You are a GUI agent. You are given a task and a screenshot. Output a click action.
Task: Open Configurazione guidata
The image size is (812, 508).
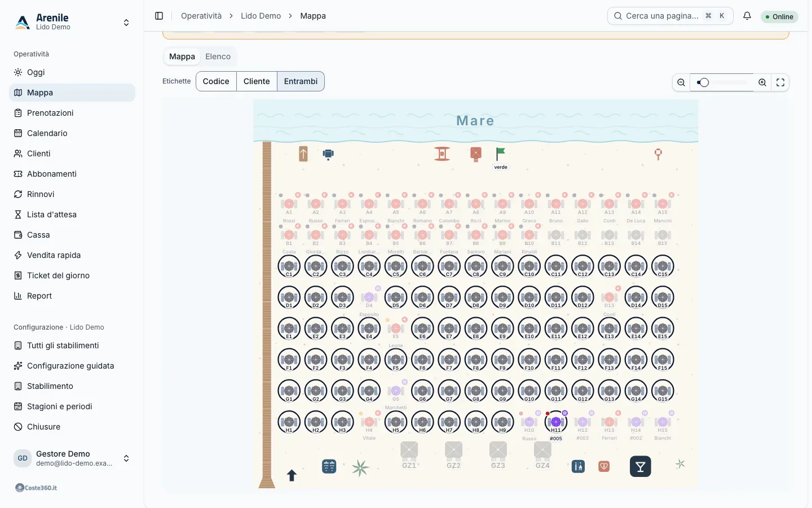tap(72, 366)
